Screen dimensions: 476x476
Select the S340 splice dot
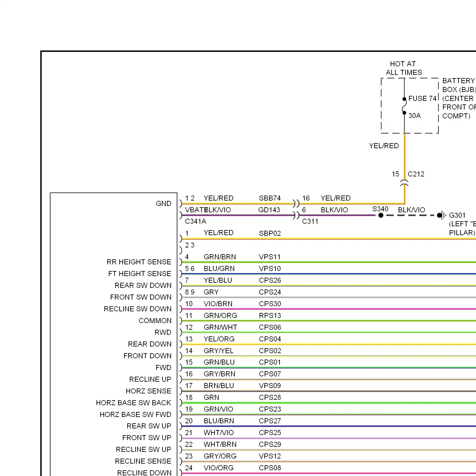(x=381, y=215)
